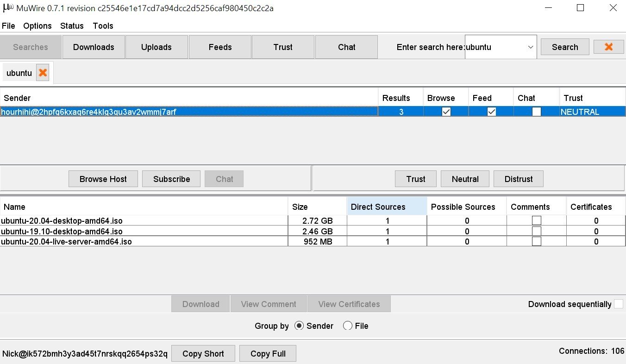Click the Chat button below sender list
Screen dimensions: 626x364
pyautogui.click(x=224, y=179)
